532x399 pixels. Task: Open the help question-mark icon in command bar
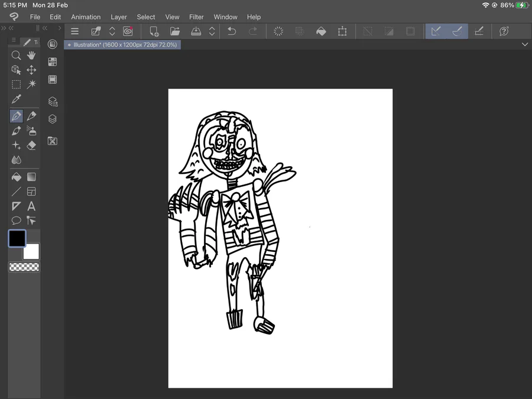click(x=504, y=31)
